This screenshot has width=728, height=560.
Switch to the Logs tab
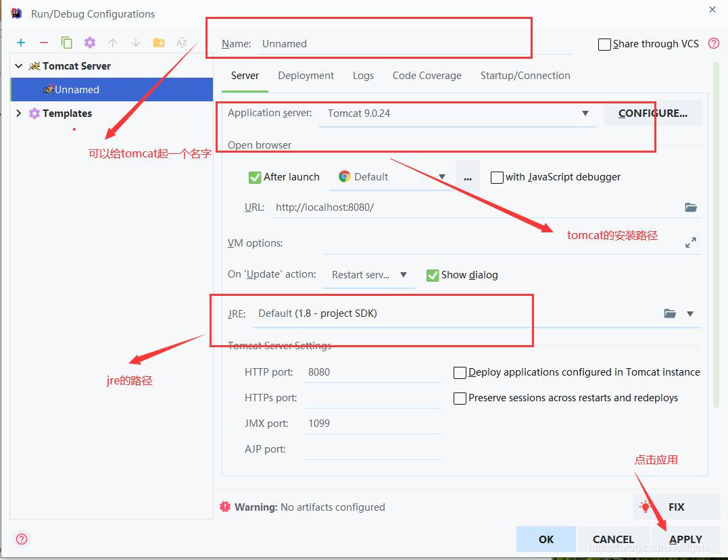[363, 76]
